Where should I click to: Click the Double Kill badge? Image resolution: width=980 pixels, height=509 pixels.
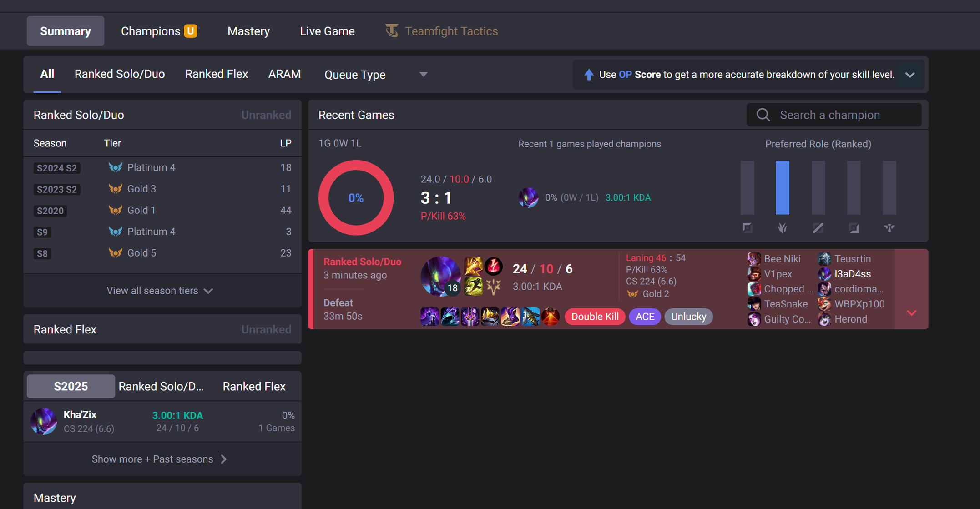[x=595, y=317]
